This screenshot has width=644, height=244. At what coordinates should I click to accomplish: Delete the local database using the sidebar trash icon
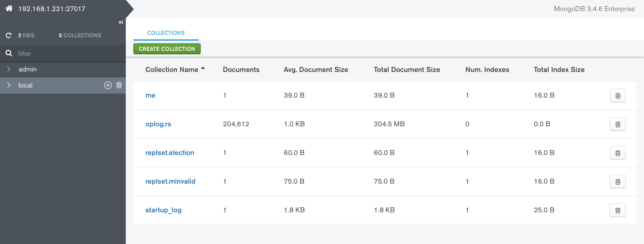pos(118,85)
